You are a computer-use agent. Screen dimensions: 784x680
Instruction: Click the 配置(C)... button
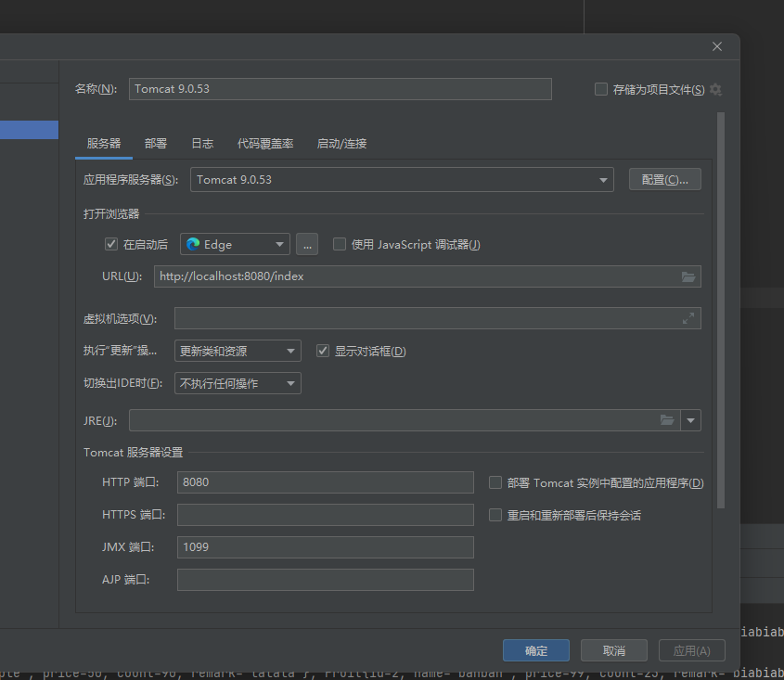pyautogui.click(x=665, y=179)
